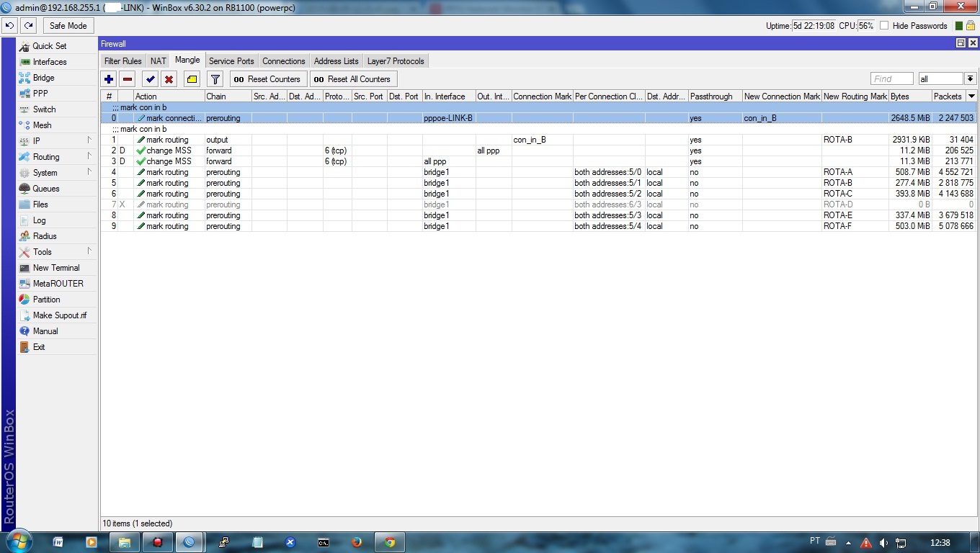Click the Uptime value 5d 22:19:08

coord(814,26)
